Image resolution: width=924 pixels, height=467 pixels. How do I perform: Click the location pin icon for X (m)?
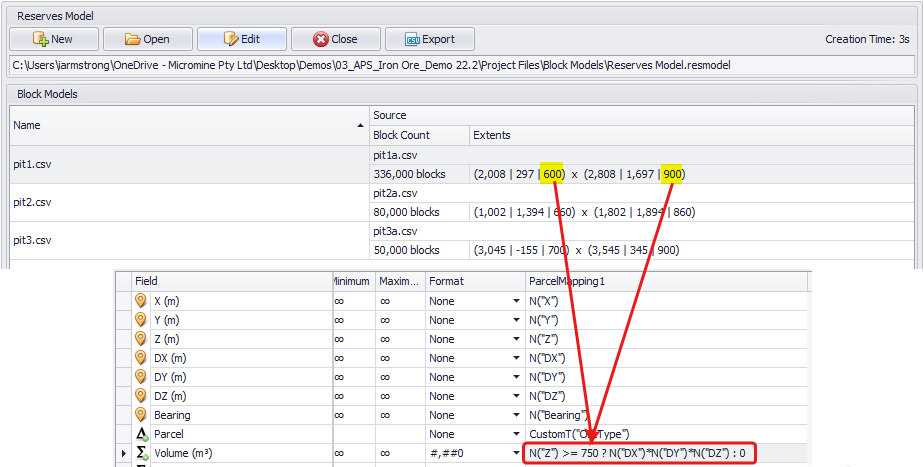140,301
